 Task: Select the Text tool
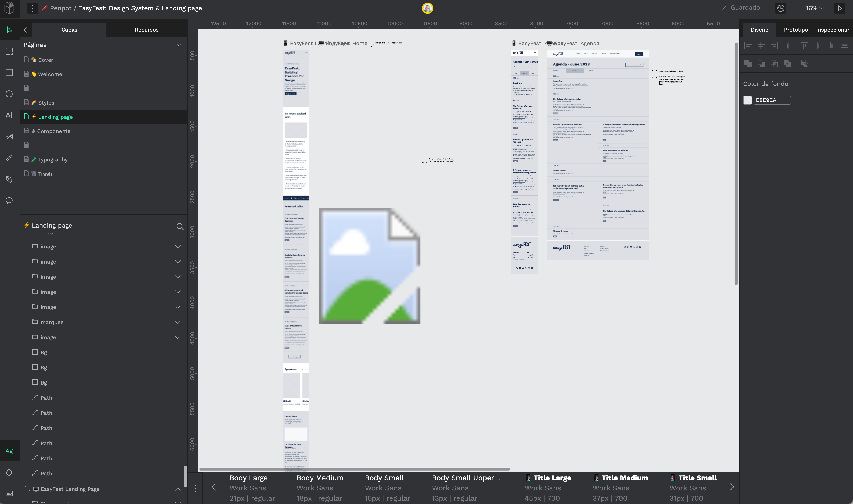[x=9, y=115]
